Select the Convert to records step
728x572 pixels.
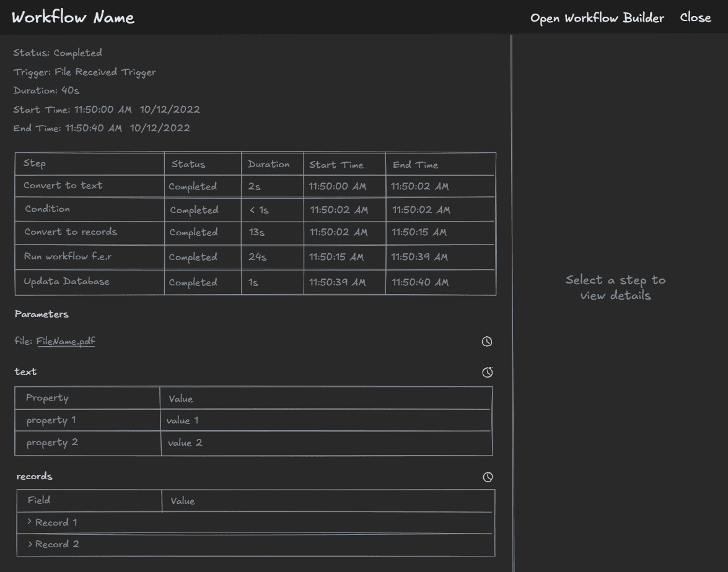tap(70, 232)
